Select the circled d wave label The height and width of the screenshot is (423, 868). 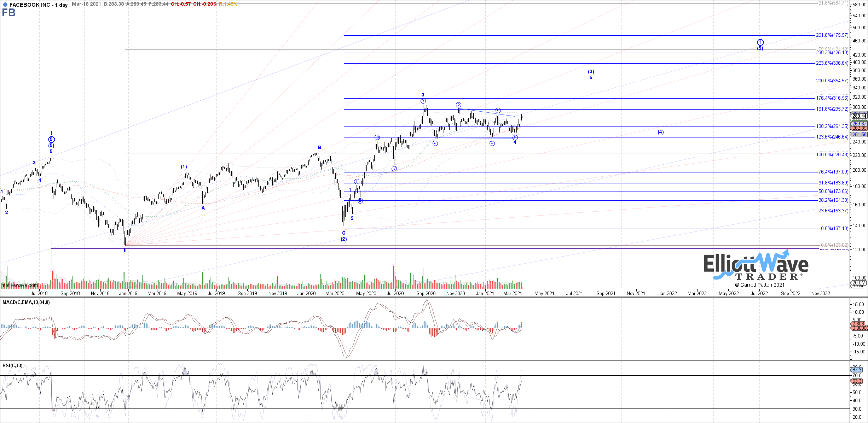coord(498,110)
